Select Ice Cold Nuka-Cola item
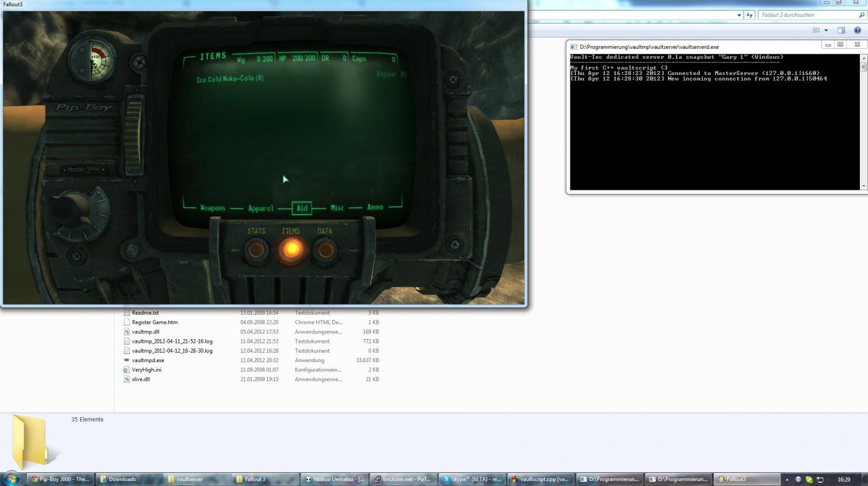The image size is (868, 486). tap(230, 79)
